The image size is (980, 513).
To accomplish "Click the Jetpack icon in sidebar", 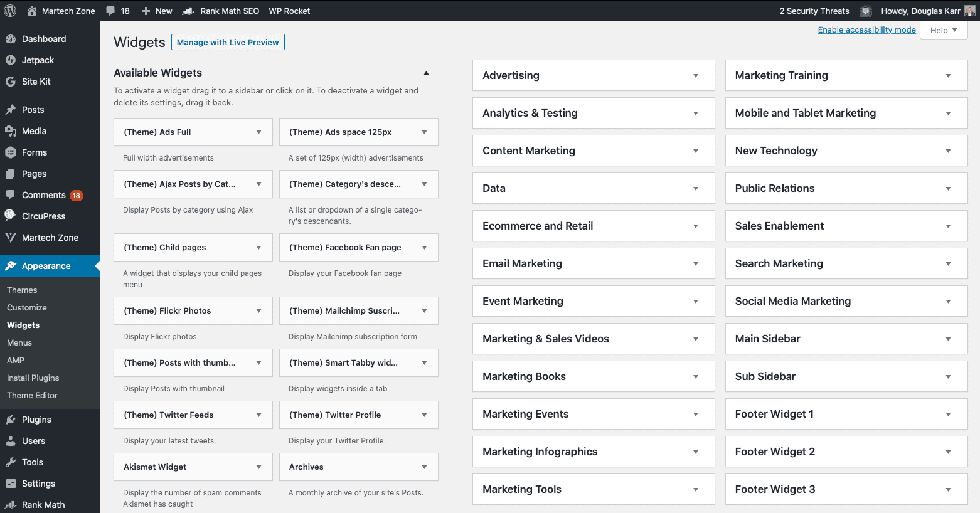I will point(11,60).
